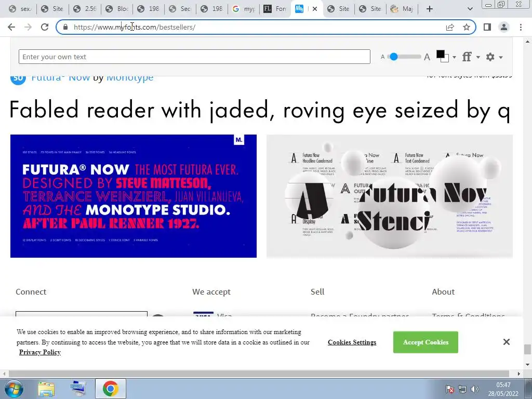Open the Futura Now Stencil spheres thumbnail
The height and width of the screenshot is (399, 532).
[x=390, y=196]
